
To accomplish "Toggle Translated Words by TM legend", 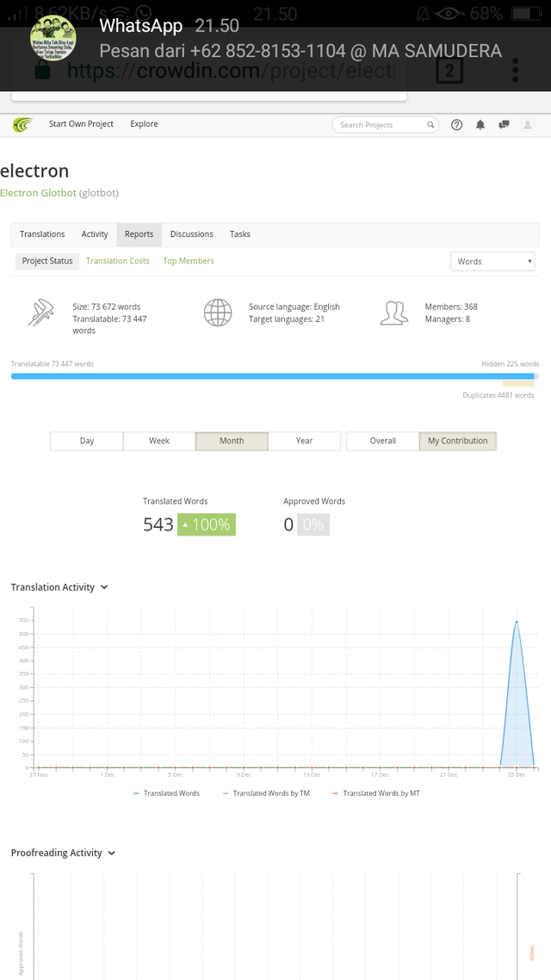I will tap(266, 792).
